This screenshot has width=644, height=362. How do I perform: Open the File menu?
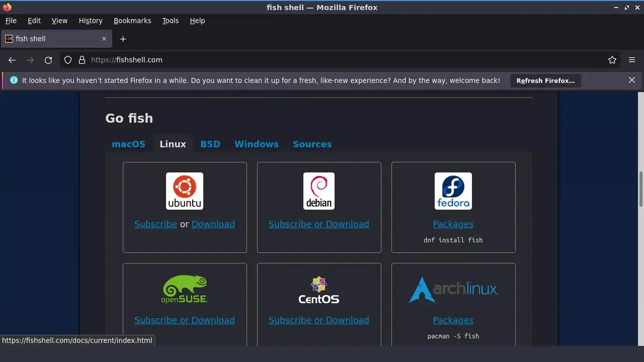[x=11, y=21]
